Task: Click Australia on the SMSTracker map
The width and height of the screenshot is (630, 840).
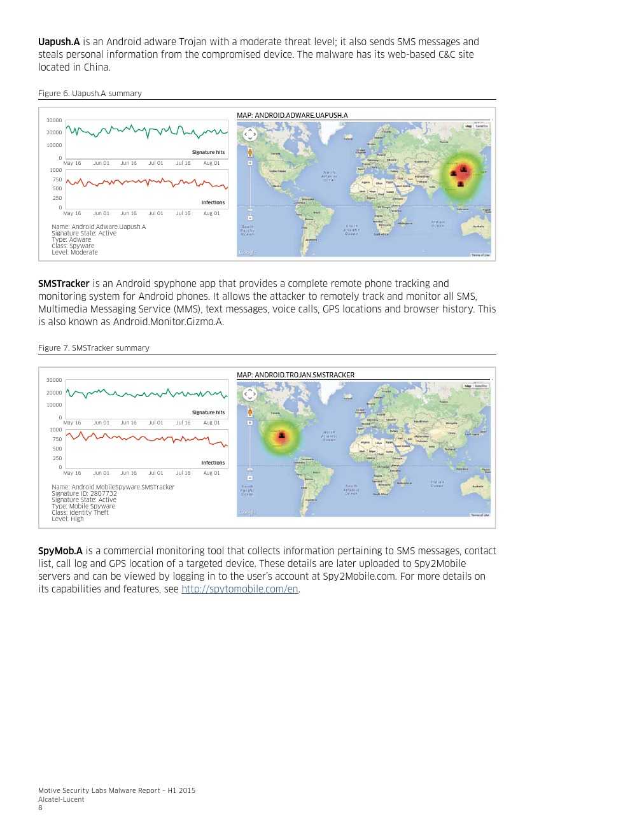Action: point(477,486)
